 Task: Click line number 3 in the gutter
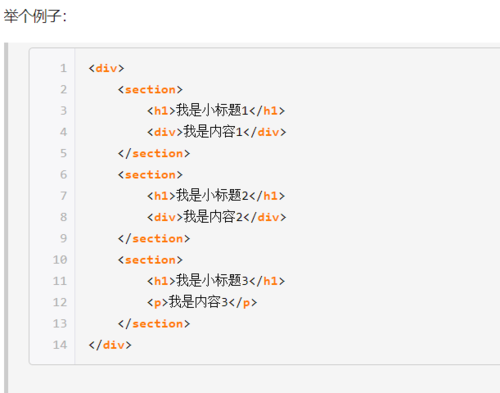coord(63,111)
